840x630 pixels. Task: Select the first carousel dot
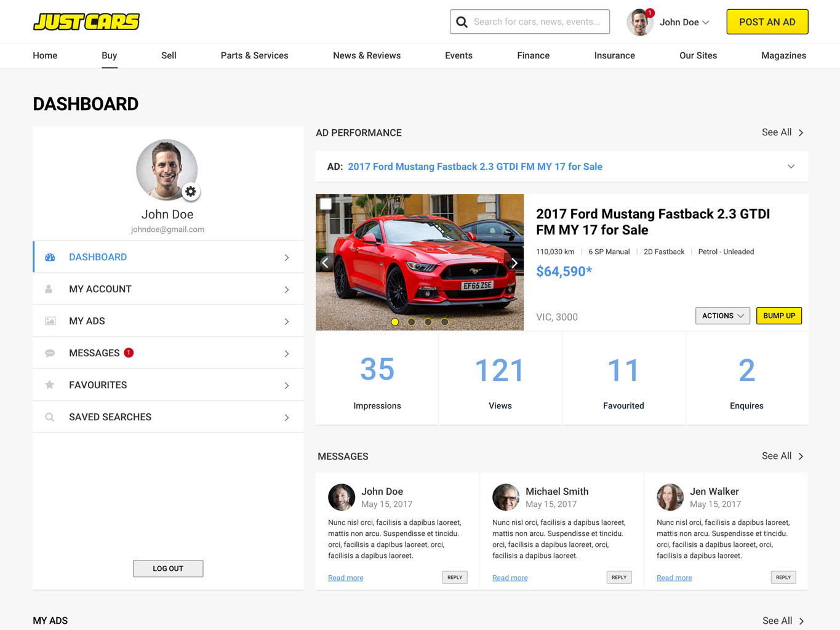395,322
